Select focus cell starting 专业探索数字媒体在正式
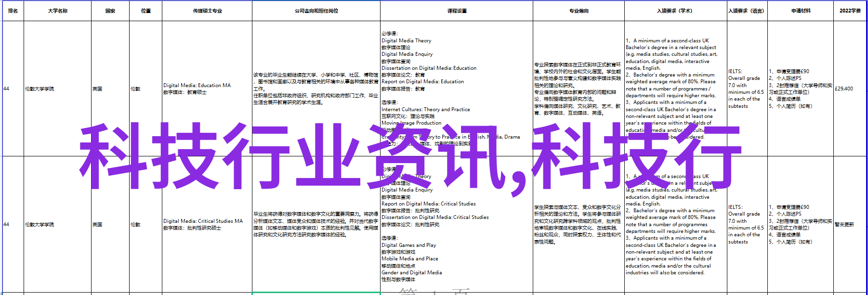The width and height of the screenshot is (868, 295). (579, 89)
